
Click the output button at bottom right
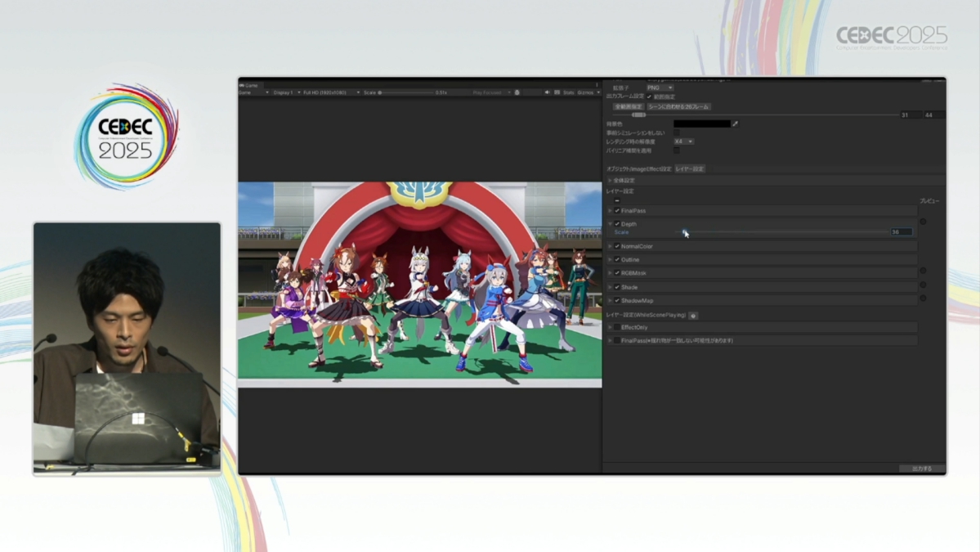coord(922,469)
